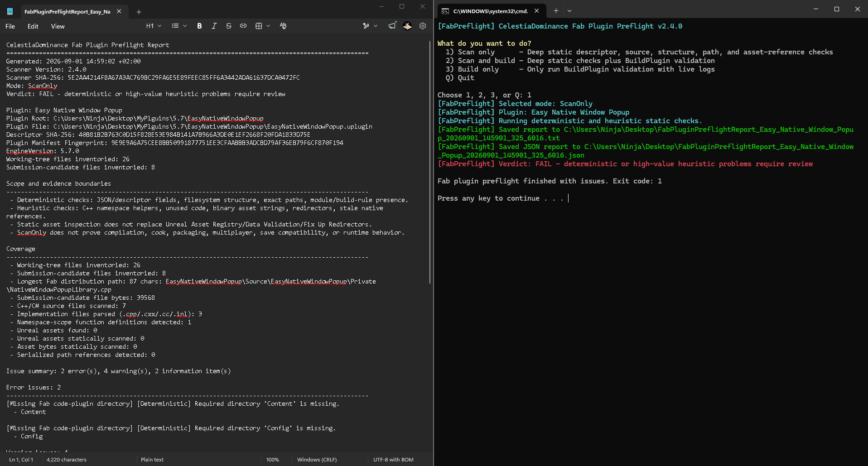Click the insert table icon
This screenshot has height=466, width=868.
point(259,26)
